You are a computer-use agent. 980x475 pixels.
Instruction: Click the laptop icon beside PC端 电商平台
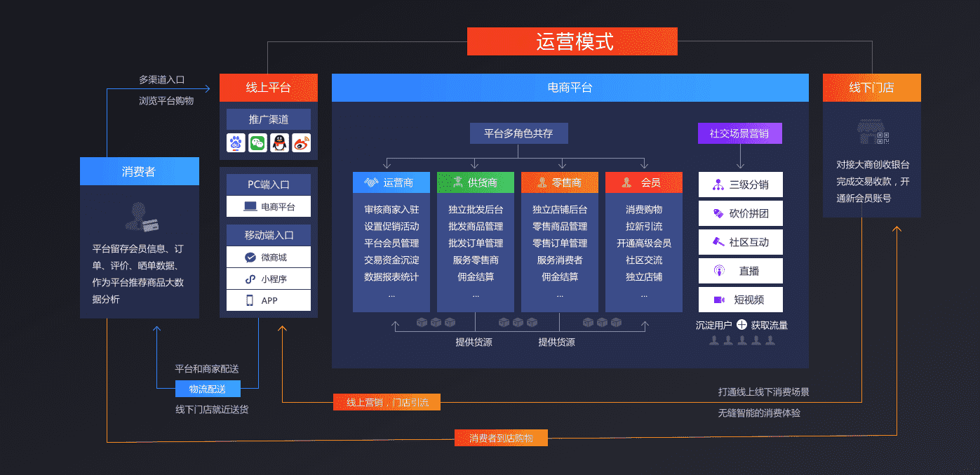point(250,207)
